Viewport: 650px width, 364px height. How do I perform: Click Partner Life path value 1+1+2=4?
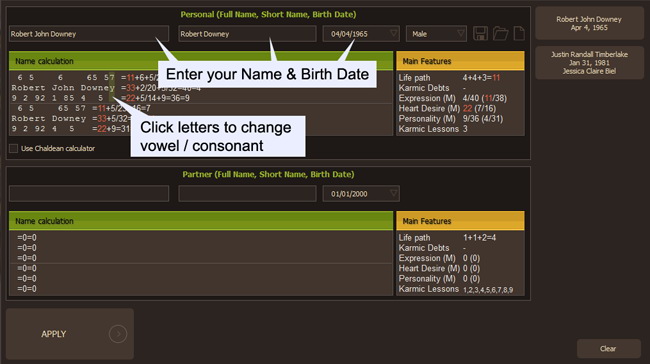pyautogui.click(x=479, y=238)
